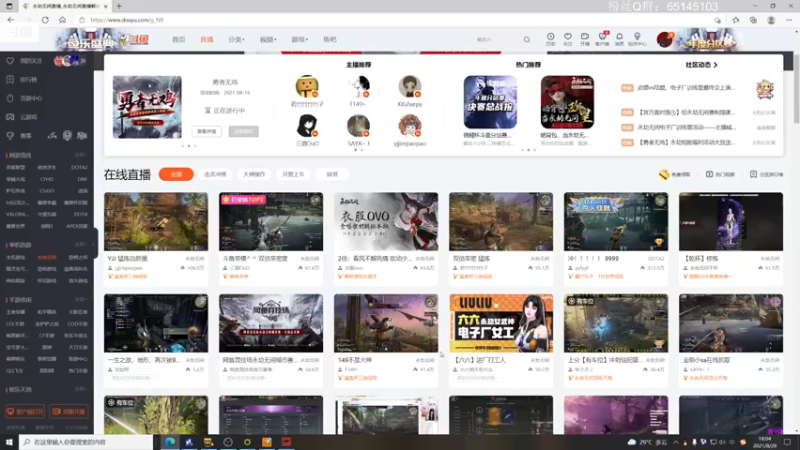Screen dimensions: 800x450
Task: Open the browser profile icon
Action: (771, 20)
